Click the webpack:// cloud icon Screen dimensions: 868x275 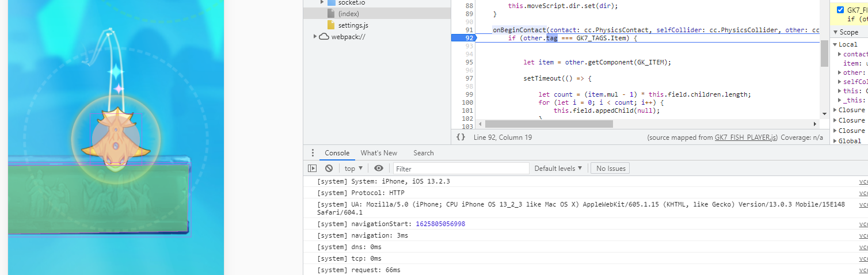click(324, 37)
